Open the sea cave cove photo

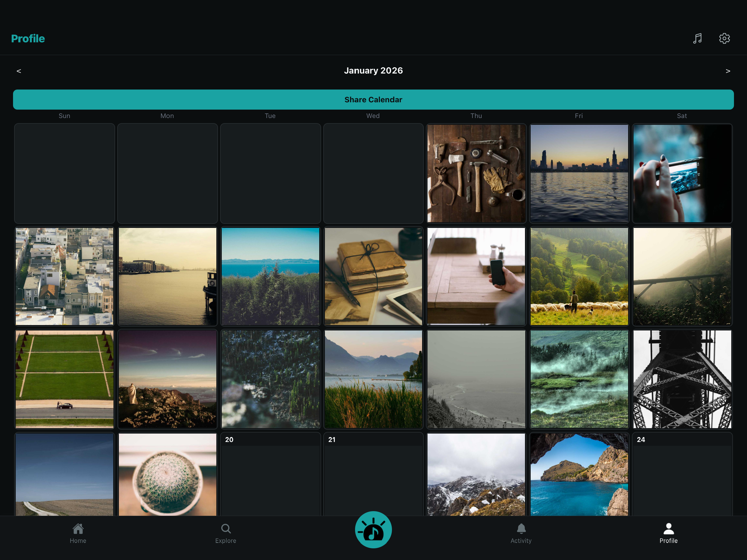pos(579,475)
